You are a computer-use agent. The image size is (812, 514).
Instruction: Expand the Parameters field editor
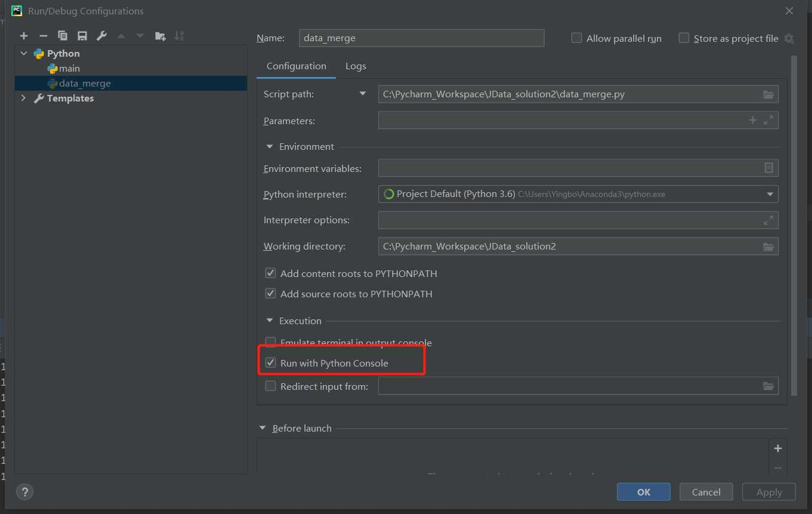(x=768, y=120)
